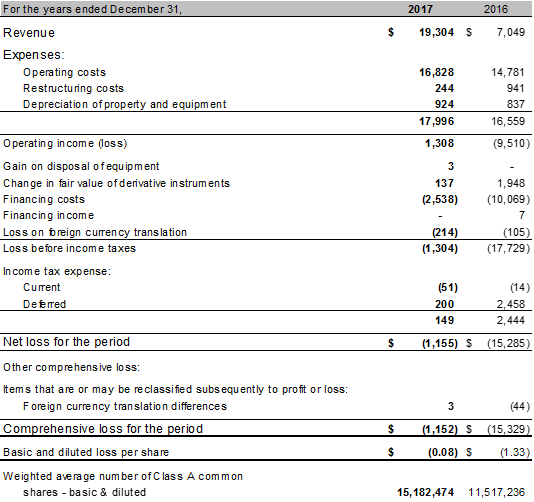Select Change in fair value of derivative instruments

tap(116, 183)
